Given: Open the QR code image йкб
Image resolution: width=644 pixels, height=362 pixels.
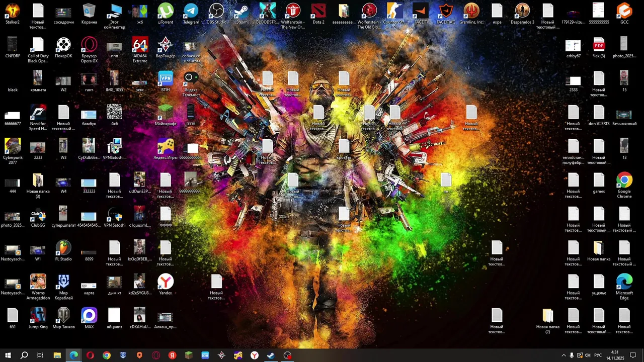Looking at the screenshot, I should (114, 116).
